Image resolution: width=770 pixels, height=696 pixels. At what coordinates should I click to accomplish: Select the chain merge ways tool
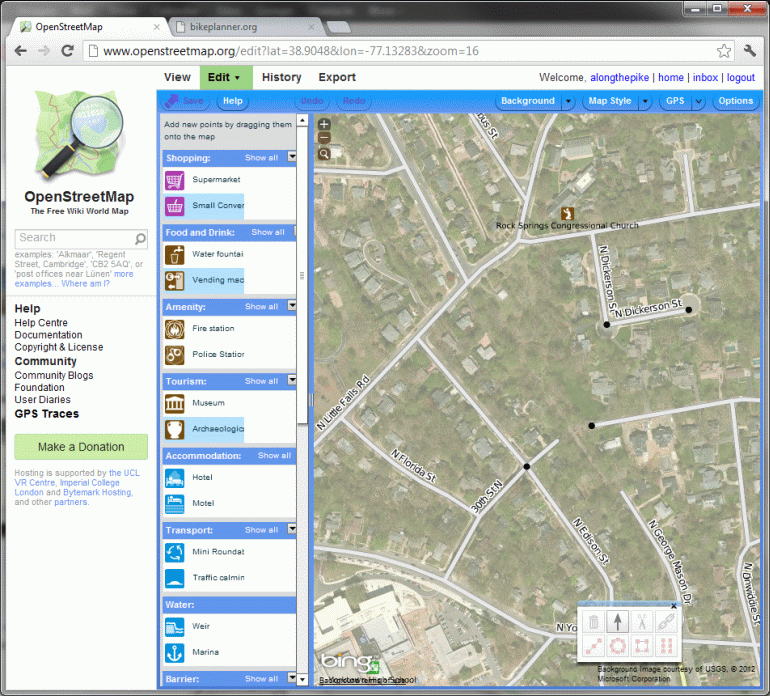(665, 622)
